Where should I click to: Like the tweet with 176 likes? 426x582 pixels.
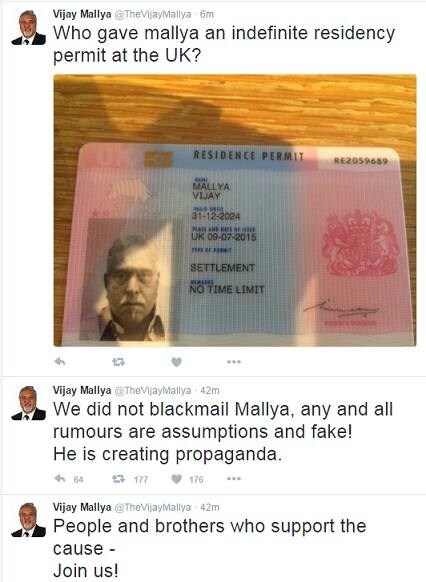(x=177, y=479)
